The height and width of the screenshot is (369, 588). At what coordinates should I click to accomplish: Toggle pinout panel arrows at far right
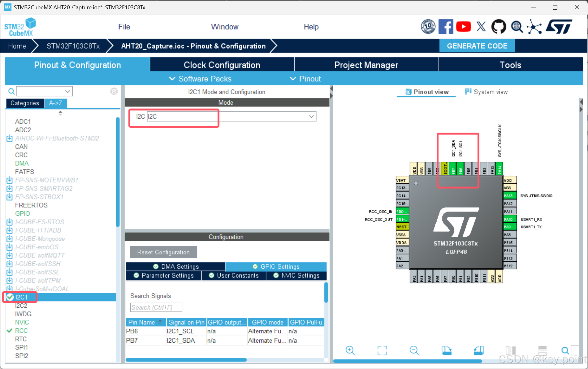[581, 106]
